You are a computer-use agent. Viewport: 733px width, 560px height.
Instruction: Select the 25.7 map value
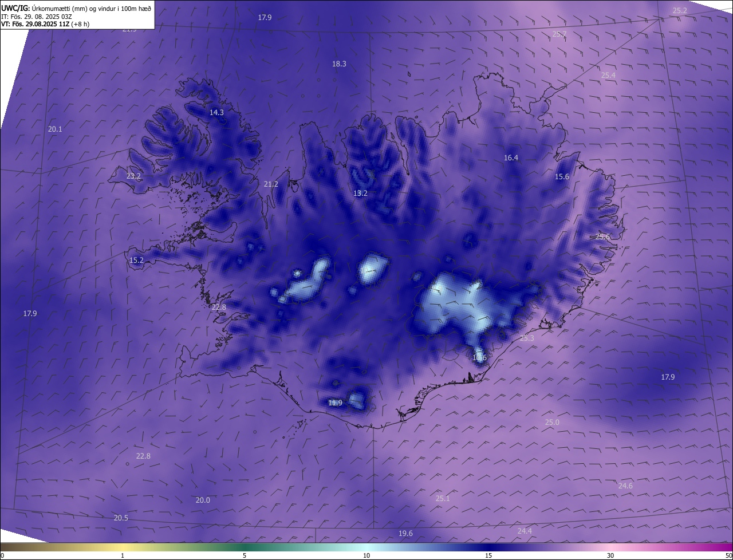559,34
